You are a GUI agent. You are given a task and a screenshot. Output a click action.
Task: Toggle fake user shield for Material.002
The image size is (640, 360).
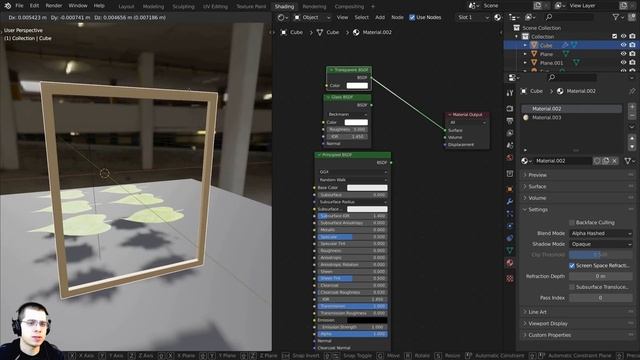click(x=597, y=161)
